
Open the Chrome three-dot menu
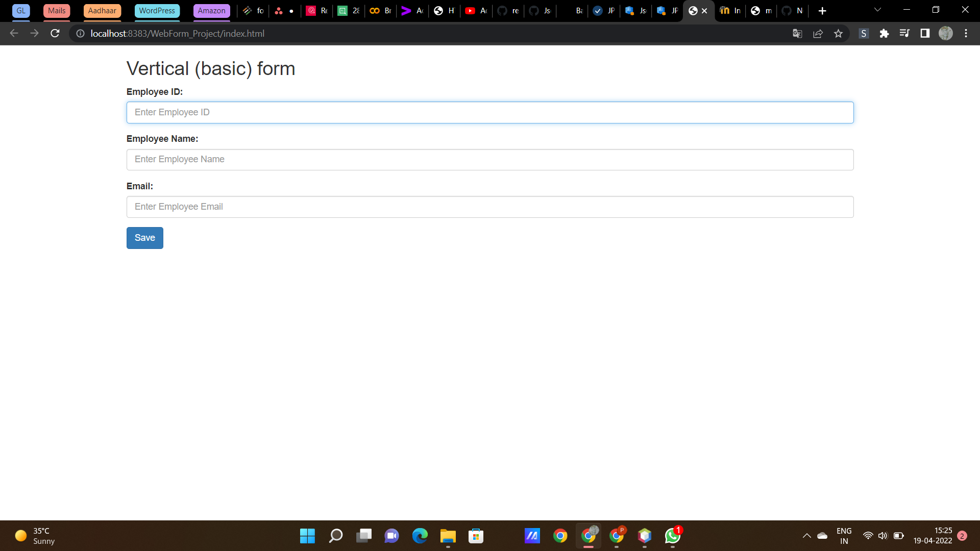[x=966, y=33]
